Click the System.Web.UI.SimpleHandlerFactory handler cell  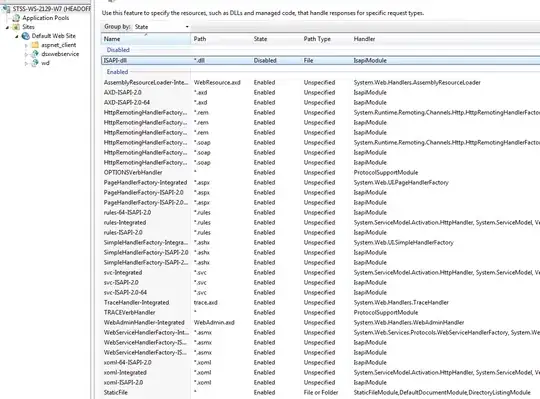[403, 242]
